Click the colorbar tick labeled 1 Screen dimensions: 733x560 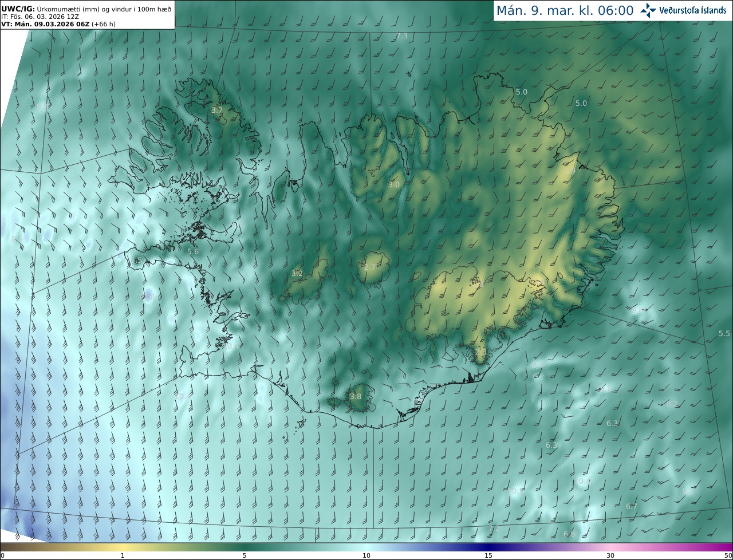[x=123, y=555]
